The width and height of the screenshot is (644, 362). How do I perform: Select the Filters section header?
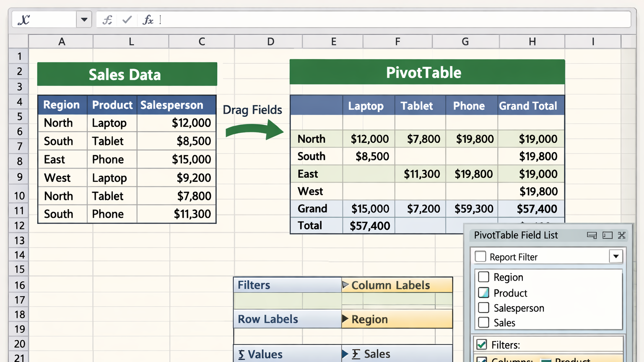pos(253,285)
